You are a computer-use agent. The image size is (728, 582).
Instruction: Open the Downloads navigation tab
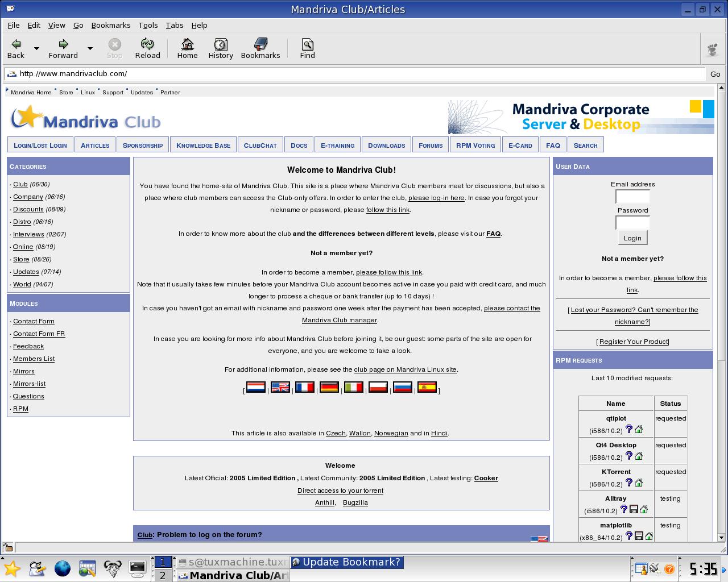387,145
